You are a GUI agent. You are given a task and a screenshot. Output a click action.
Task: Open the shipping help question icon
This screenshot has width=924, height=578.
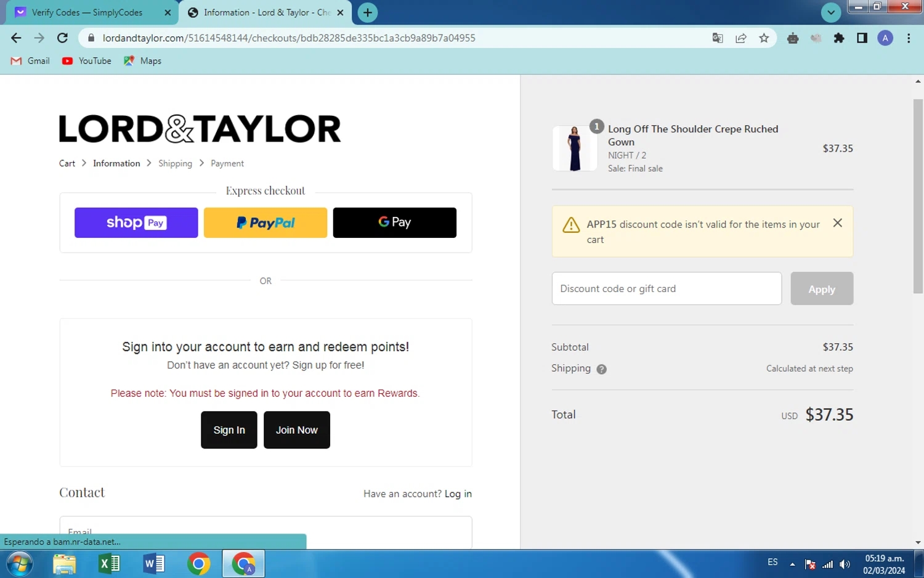click(602, 369)
